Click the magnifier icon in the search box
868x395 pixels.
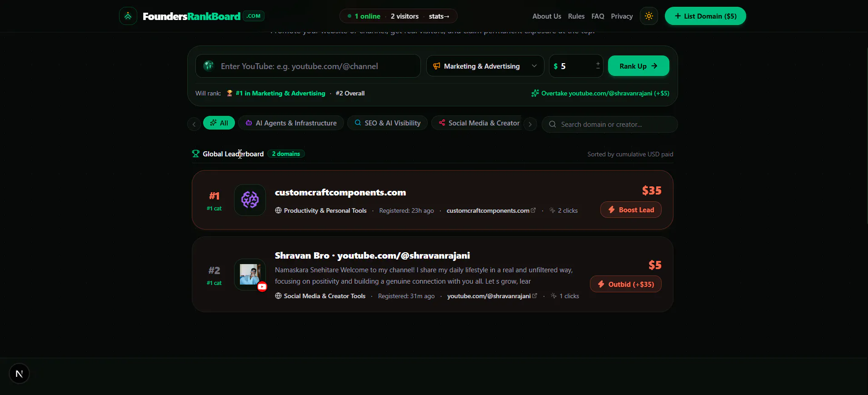click(x=553, y=124)
